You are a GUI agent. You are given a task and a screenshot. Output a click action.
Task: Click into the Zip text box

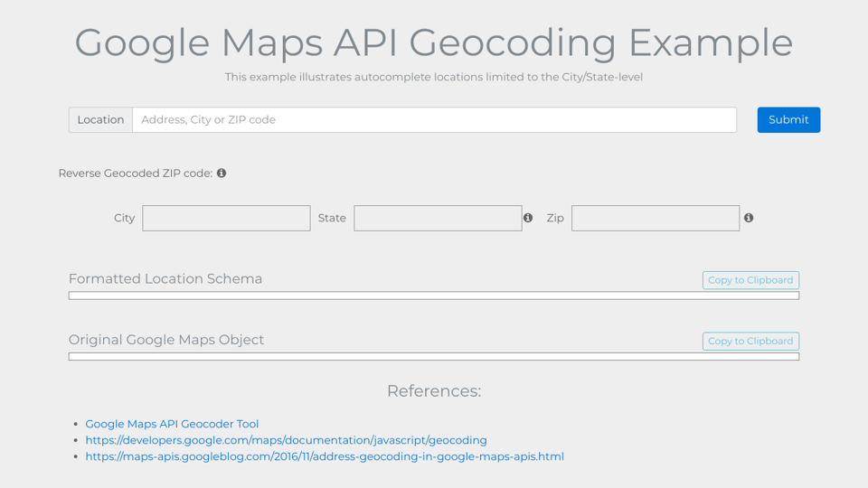coord(655,218)
